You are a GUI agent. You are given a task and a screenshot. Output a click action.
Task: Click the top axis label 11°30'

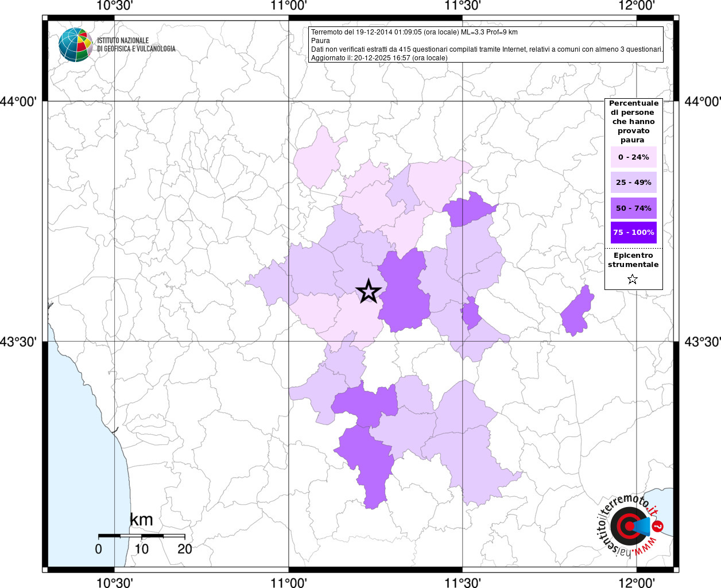click(462, 6)
